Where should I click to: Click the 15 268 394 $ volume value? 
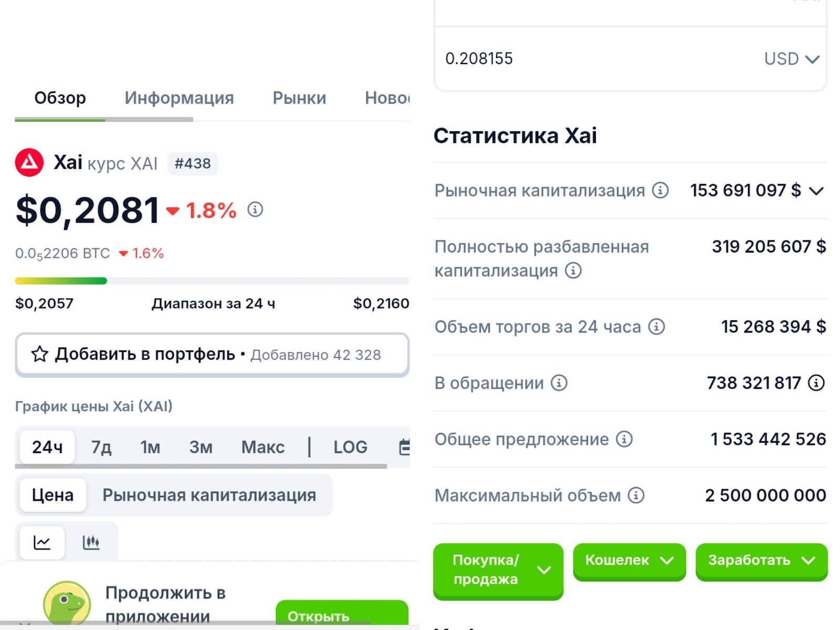pyautogui.click(x=774, y=327)
